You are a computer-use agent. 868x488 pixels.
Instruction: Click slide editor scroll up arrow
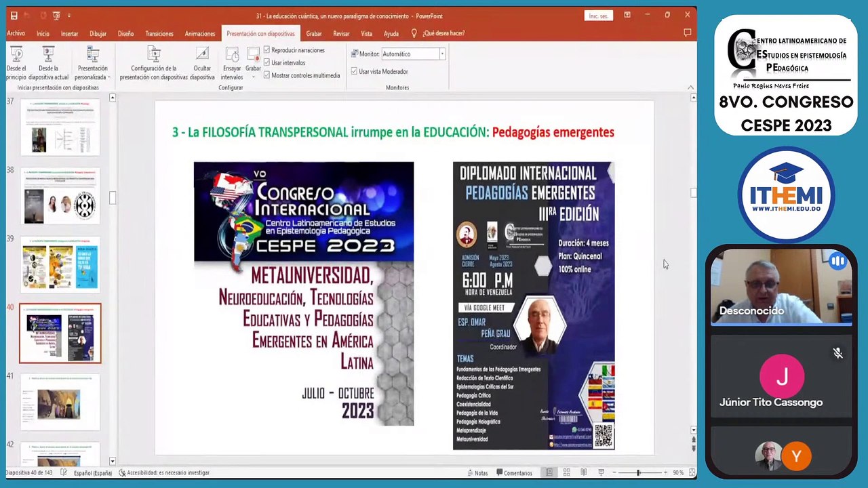(x=693, y=98)
